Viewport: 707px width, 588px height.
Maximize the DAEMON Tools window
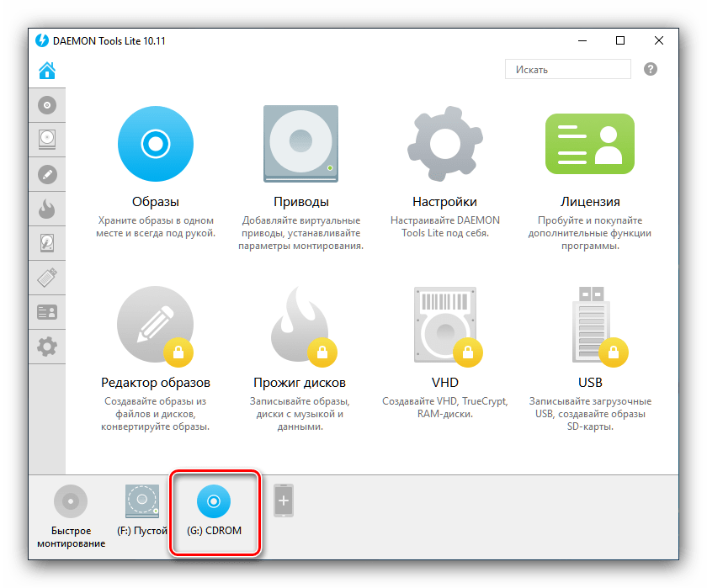point(620,40)
